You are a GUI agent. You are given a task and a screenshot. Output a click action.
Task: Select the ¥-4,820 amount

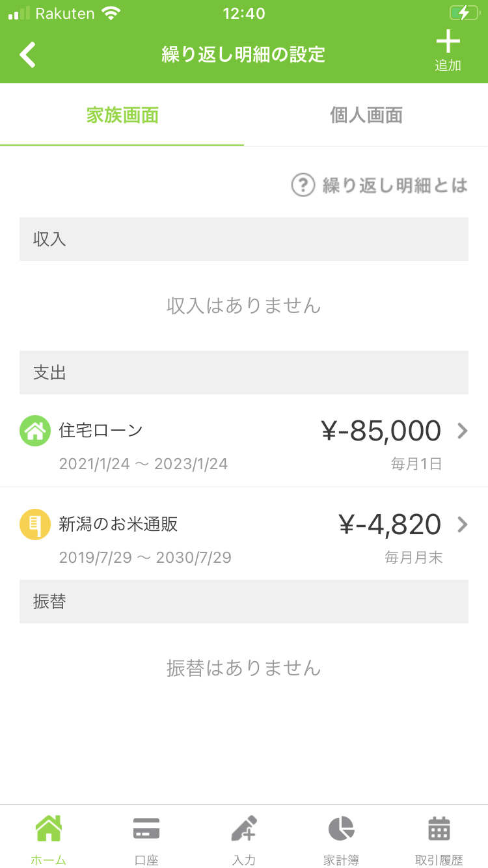(x=390, y=524)
